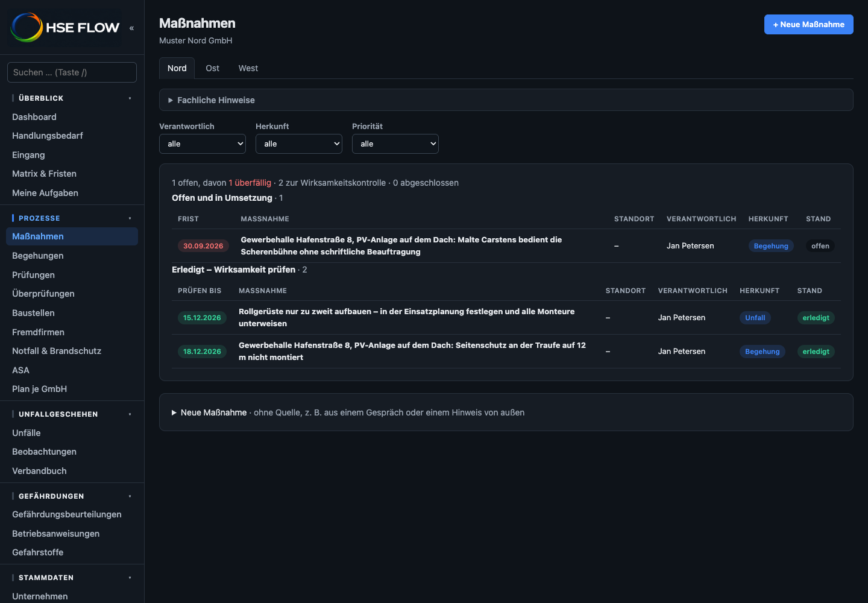Screen dimensions: 868x603
Task: Click the overdue date badge 30.09.2026
Action: point(203,246)
